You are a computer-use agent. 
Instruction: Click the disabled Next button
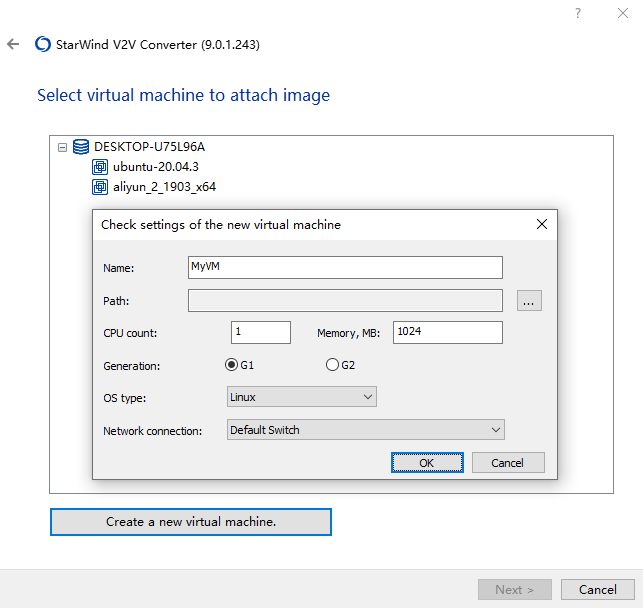515,590
